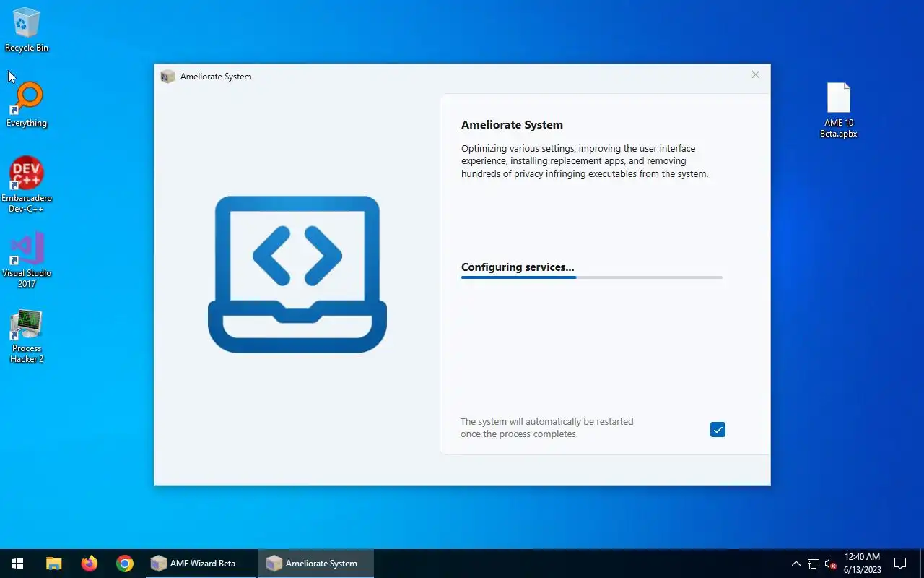Click the 'Configuring services...' status text

pyautogui.click(x=518, y=267)
